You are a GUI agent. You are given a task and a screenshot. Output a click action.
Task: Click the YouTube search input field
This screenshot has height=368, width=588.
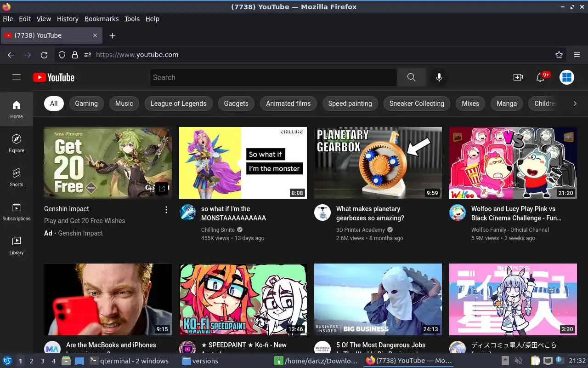[x=273, y=77]
